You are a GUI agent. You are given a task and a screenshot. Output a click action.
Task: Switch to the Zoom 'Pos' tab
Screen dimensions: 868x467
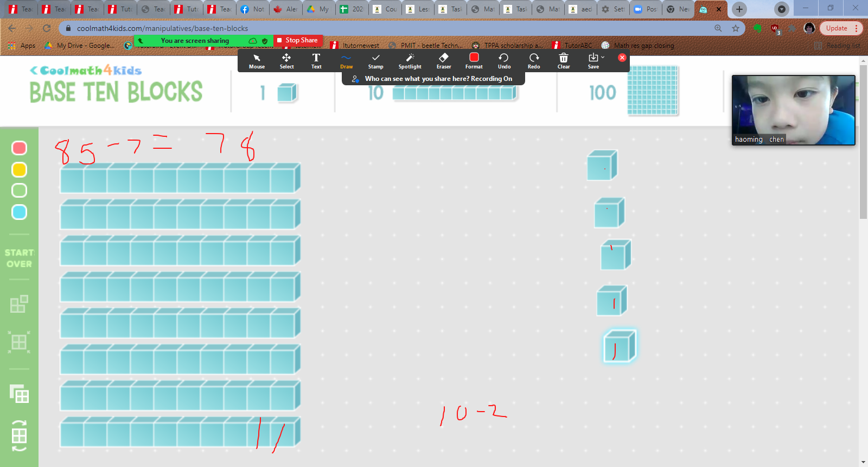coord(646,9)
